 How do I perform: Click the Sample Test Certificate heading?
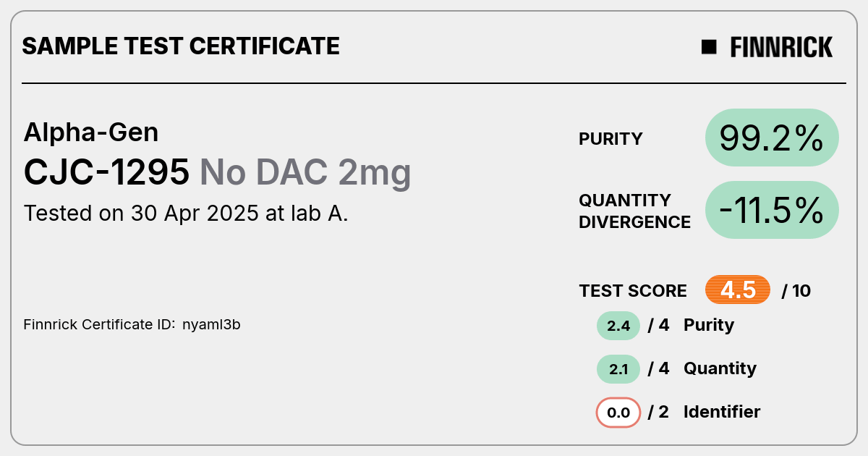[181, 46]
